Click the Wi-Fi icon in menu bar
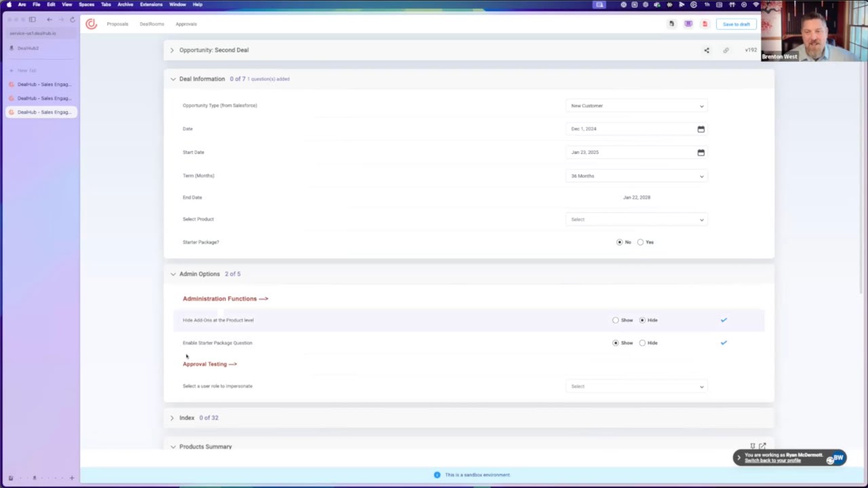Screen dimensions: 868x488 (x=756, y=5)
